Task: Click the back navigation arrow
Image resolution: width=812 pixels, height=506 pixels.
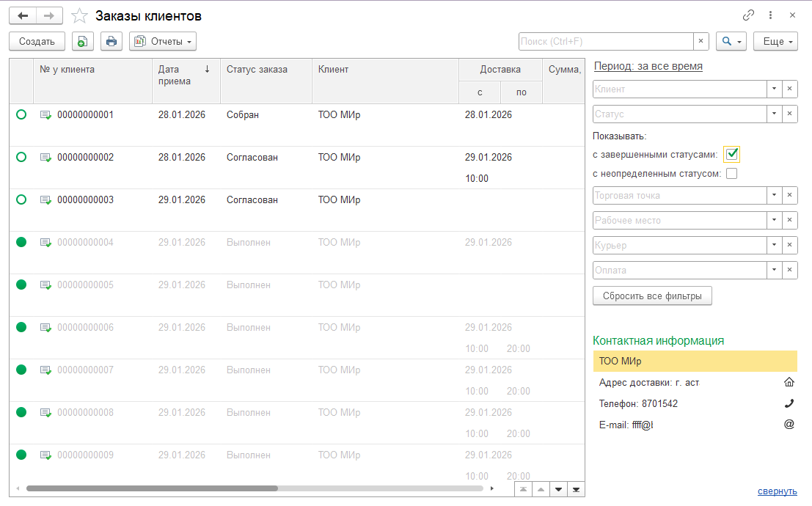Action: [x=22, y=15]
